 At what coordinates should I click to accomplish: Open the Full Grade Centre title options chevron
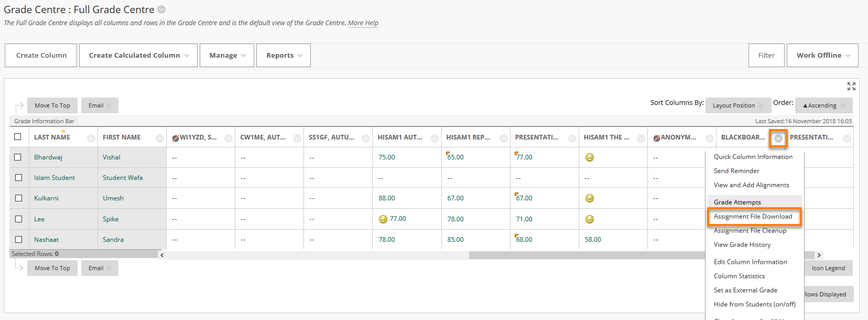click(161, 9)
